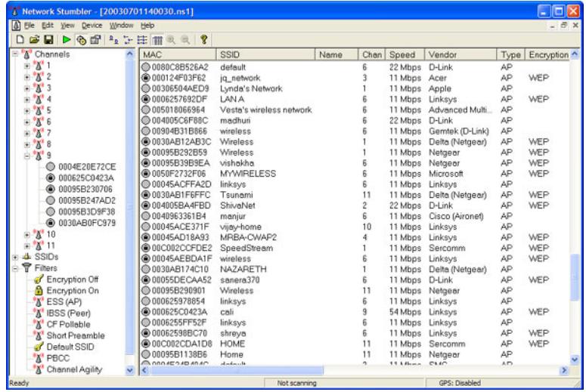The image size is (586, 392).
Task: Create a new file with toolbar New icon
Action: (x=20, y=39)
